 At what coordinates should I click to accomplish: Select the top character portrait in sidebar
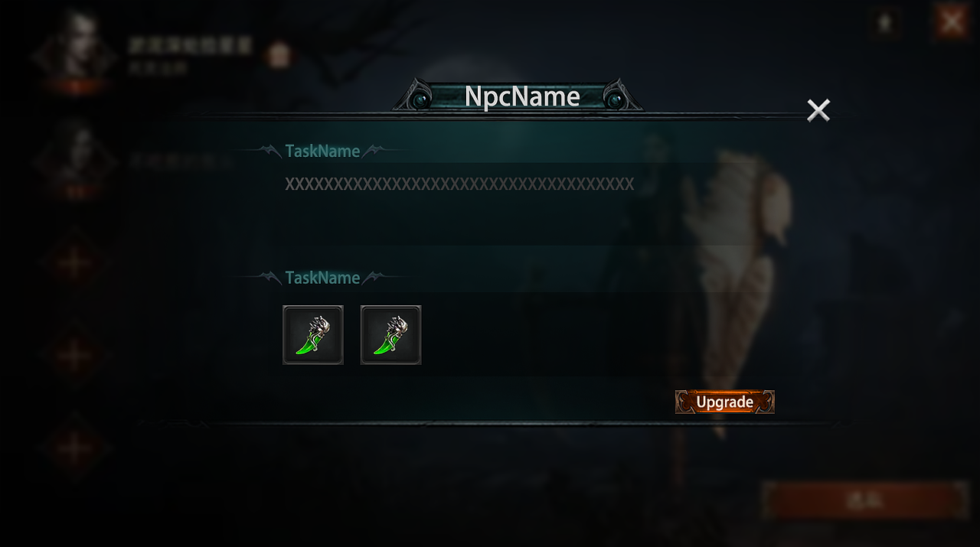click(x=74, y=50)
